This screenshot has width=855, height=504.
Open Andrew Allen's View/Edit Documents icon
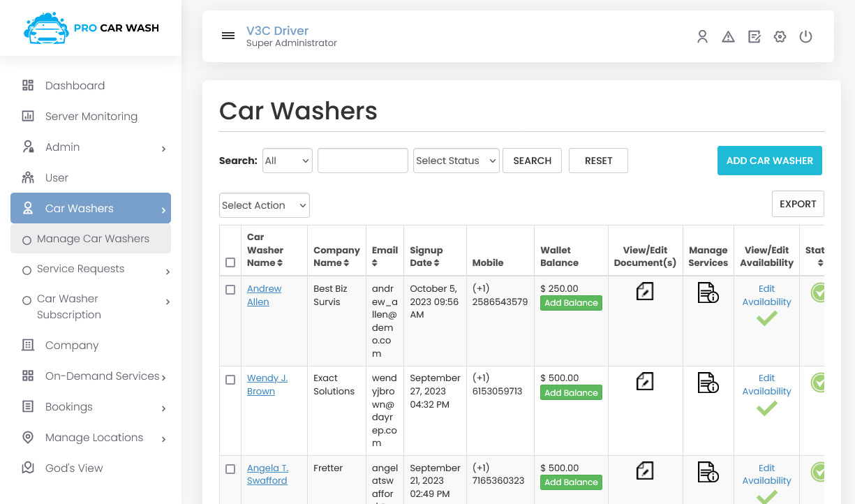[645, 292]
